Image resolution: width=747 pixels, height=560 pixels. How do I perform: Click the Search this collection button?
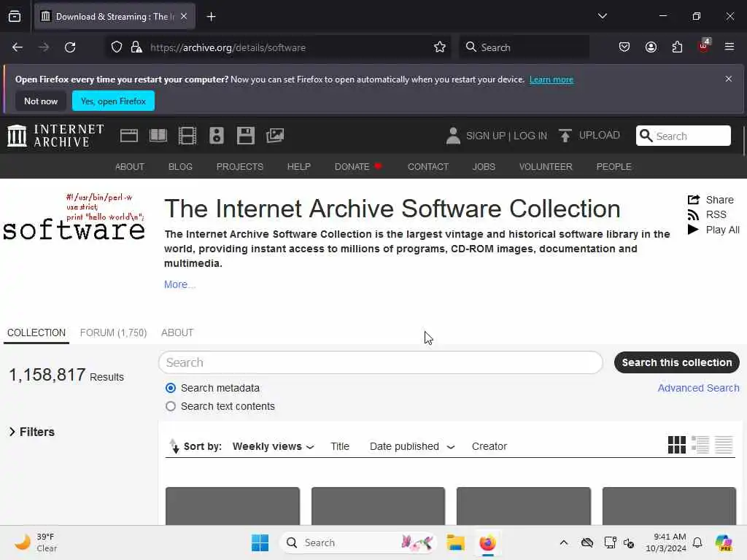[676, 362]
